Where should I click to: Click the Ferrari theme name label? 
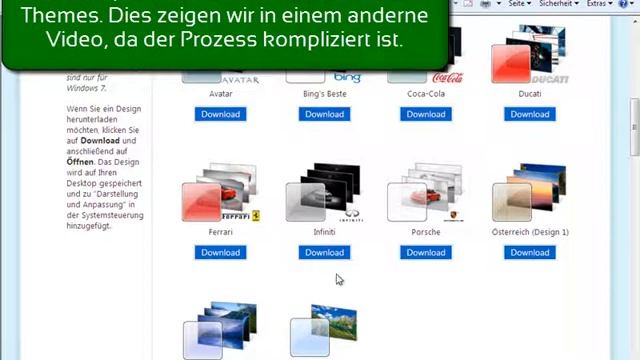point(220,232)
